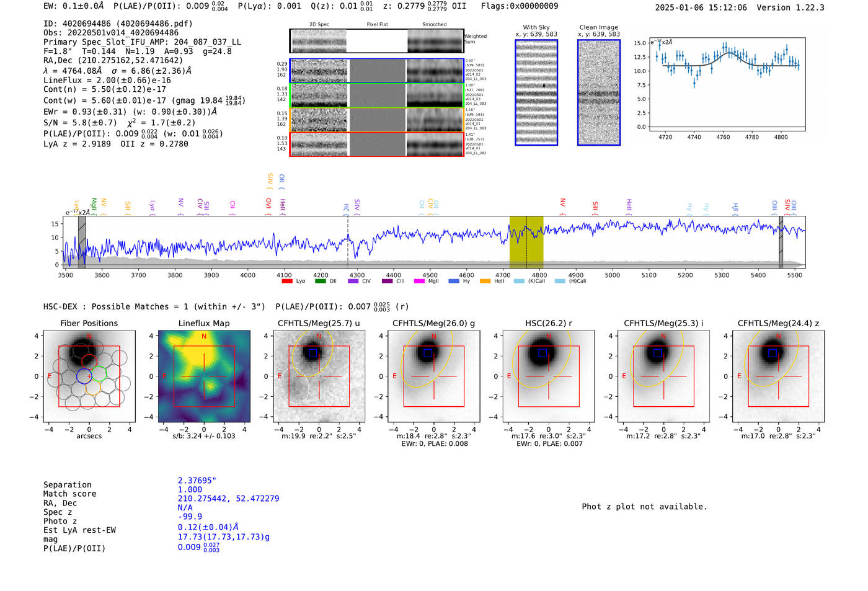Click the m:19.9 re:2.2" s:2.5" caption
Viewport: 868px width, 591px height.
(319, 436)
